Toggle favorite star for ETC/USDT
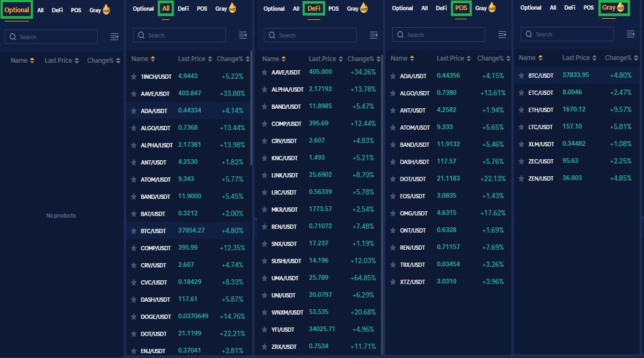This screenshot has height=358, width=644. click(x=521, y=93)
